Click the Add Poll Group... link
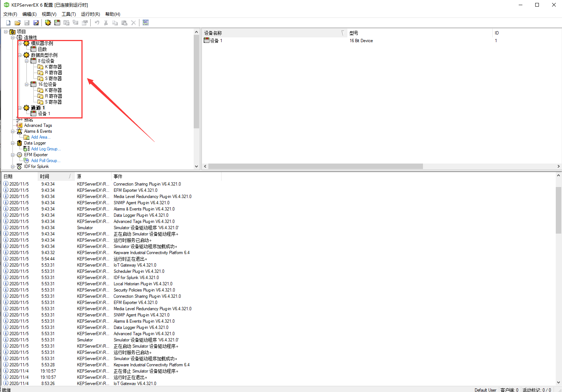Viewport: 562px width, 392px height. (x=46, y=161)
